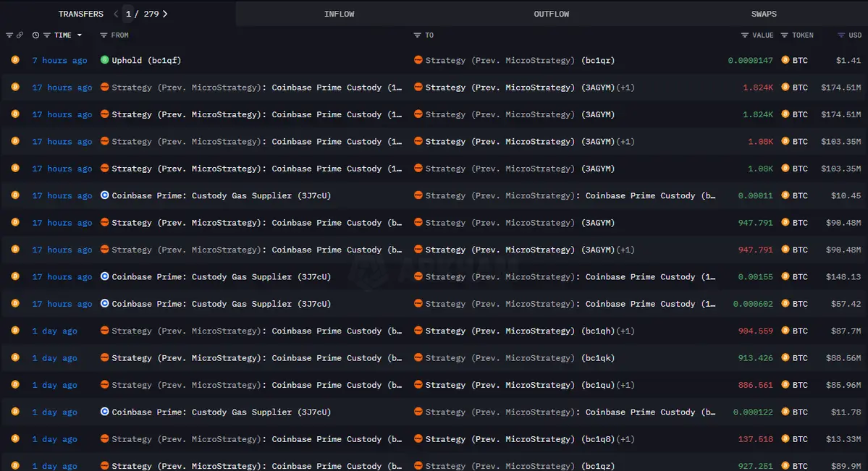Expand (+1) on the red 1.08K row
This screenshot has width=868, height=471.
625,142
